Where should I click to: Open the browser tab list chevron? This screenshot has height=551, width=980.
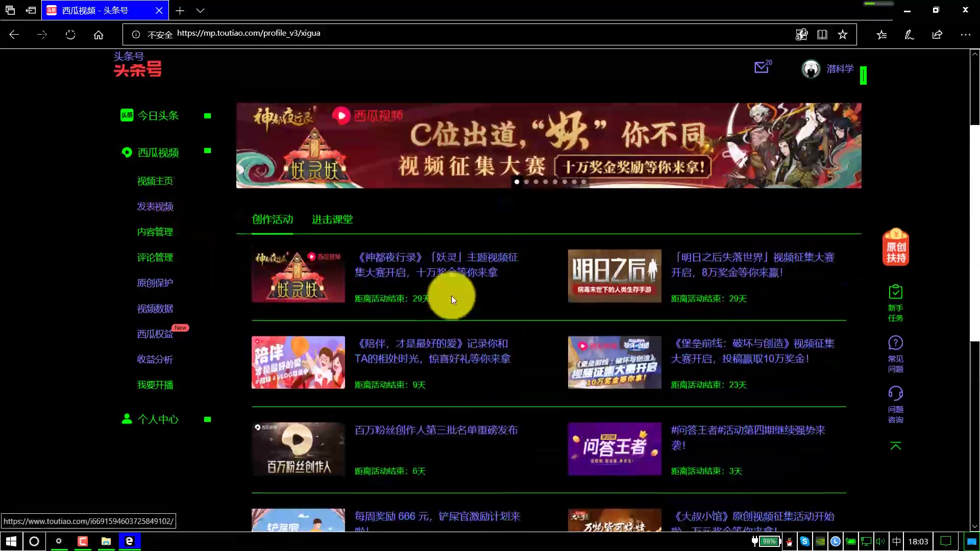200,11
